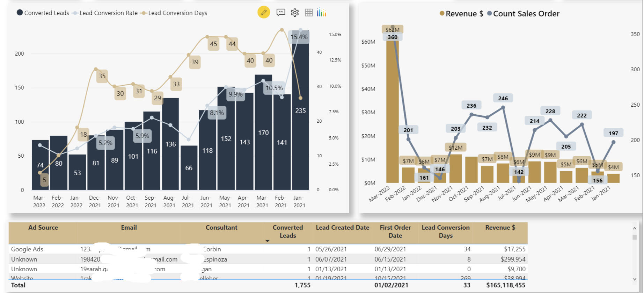The image size is (644, 293).
Task: Toggle Lead Conversion Rate legend series
Action: point(108,13)
